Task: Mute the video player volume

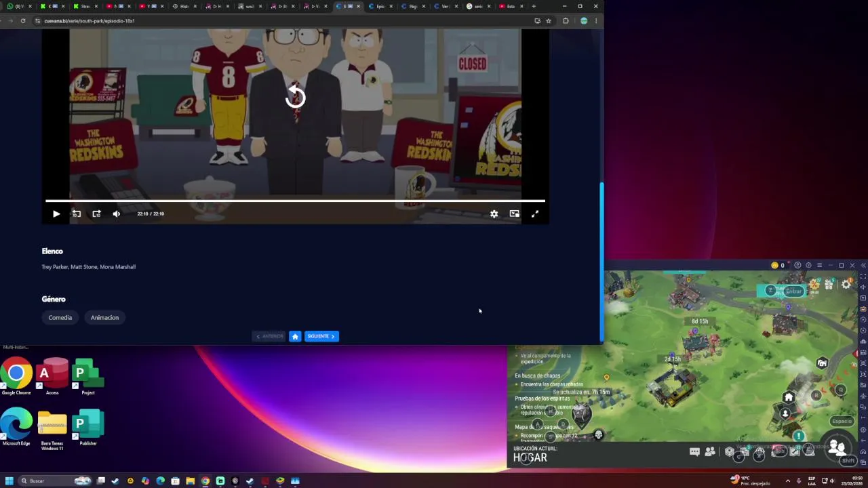Action: coord(117,213)
